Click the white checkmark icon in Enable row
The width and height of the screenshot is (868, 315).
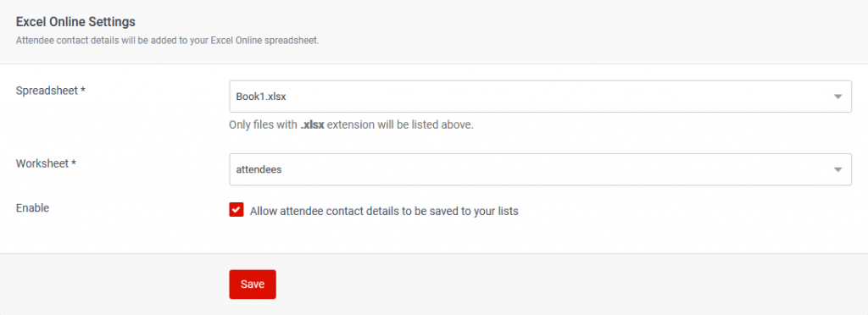tap(236, 210)
